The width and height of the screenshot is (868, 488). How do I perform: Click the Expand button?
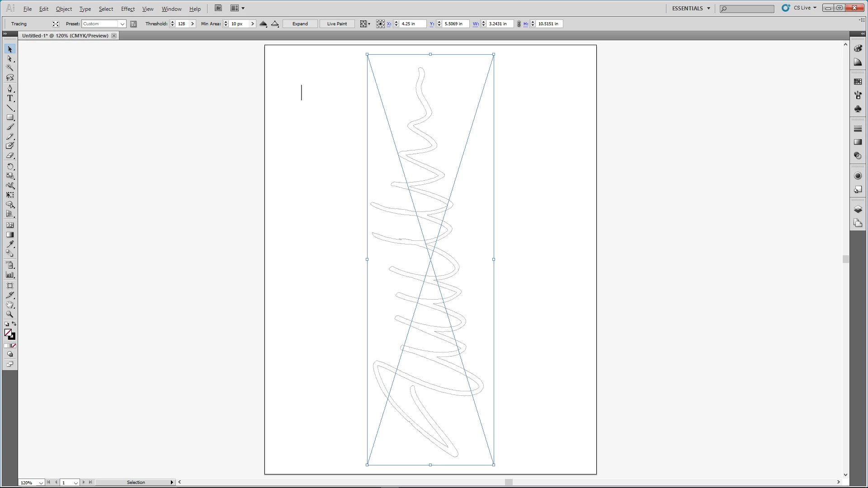pos(300,24)
